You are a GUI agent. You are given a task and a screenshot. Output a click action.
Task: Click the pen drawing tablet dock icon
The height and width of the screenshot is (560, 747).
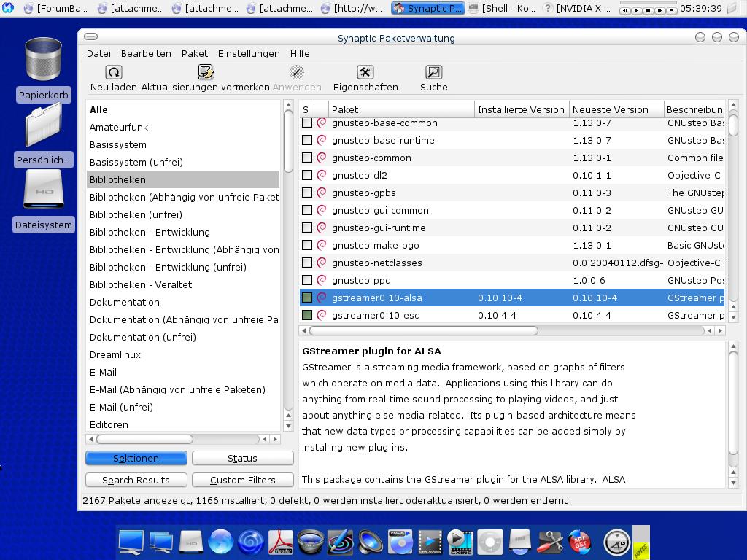(340, 542)
